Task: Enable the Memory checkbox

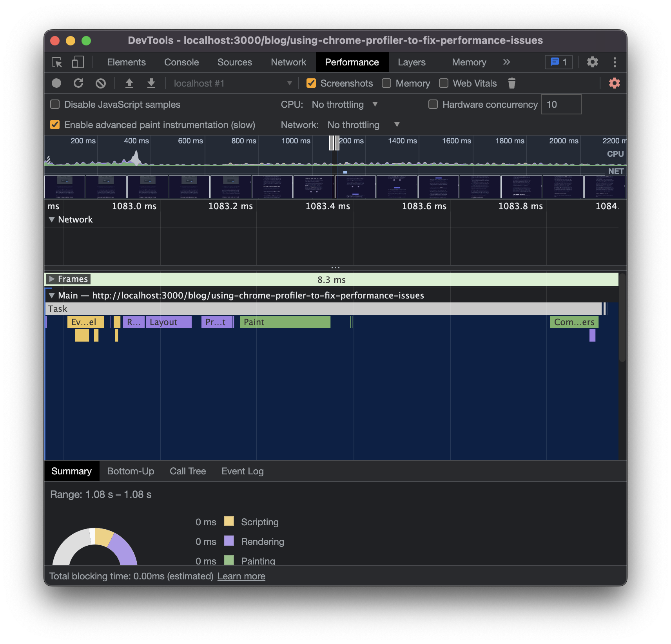Action: [x=386, y=83]
